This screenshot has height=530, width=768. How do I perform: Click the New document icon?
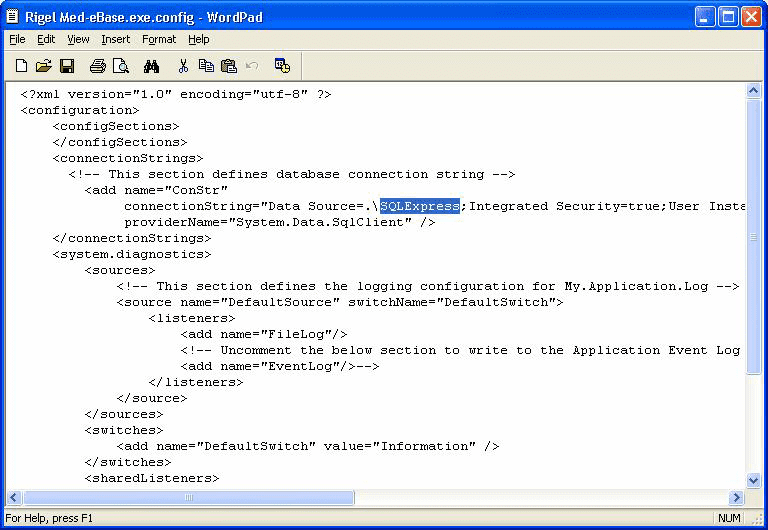(x=21, y=66)
